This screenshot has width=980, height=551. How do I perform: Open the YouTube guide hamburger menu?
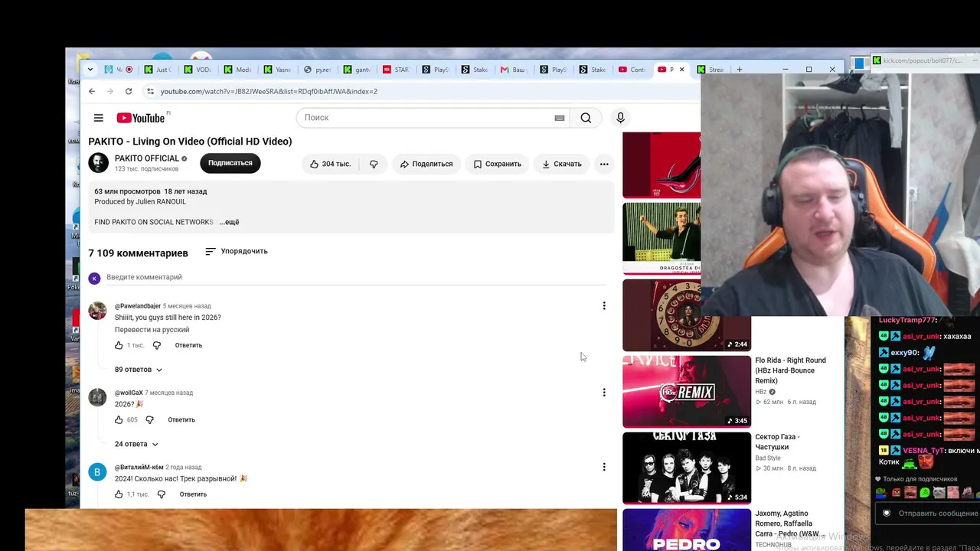[99, 118]
